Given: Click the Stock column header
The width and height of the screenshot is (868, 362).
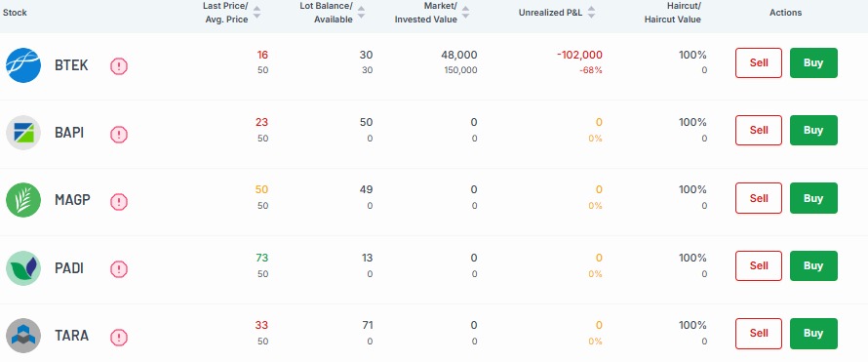Looking at the screenshot, I should click(x=15, y=12).
